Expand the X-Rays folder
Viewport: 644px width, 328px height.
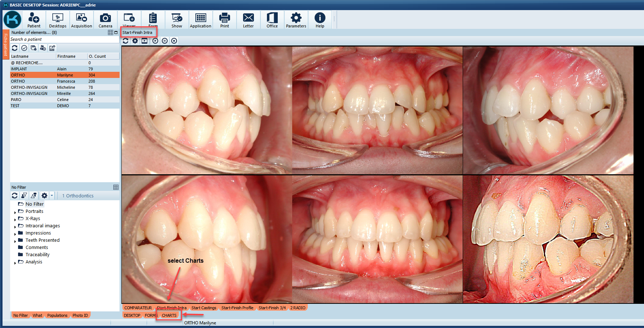(x=15, y=219)
